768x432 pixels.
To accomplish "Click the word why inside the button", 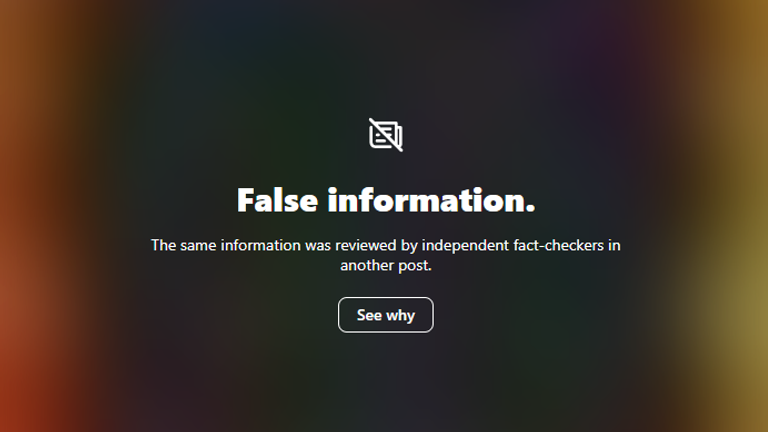I will [x=400, y=315].
